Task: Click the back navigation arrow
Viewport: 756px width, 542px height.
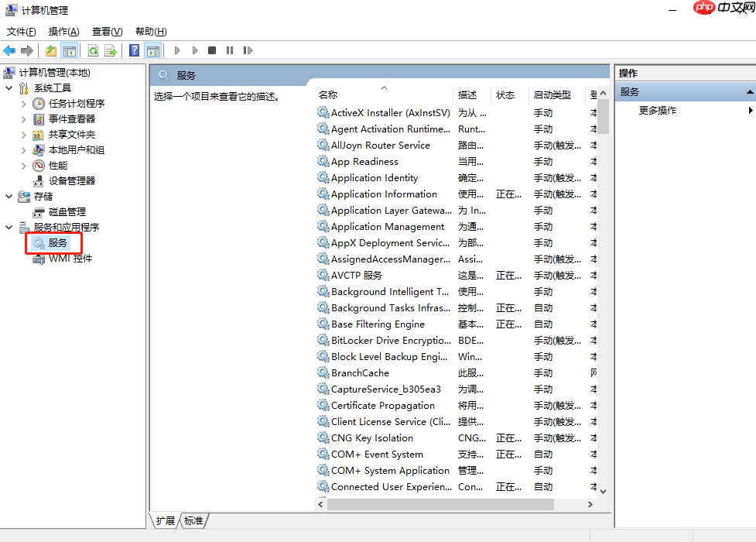Action: pos(9,50)
